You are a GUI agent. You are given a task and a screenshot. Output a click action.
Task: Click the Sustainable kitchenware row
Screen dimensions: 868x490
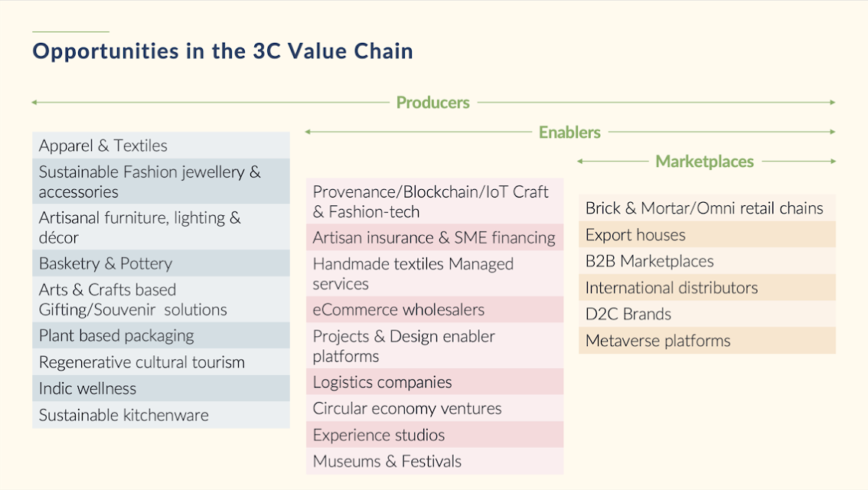(x=161, y=415)
